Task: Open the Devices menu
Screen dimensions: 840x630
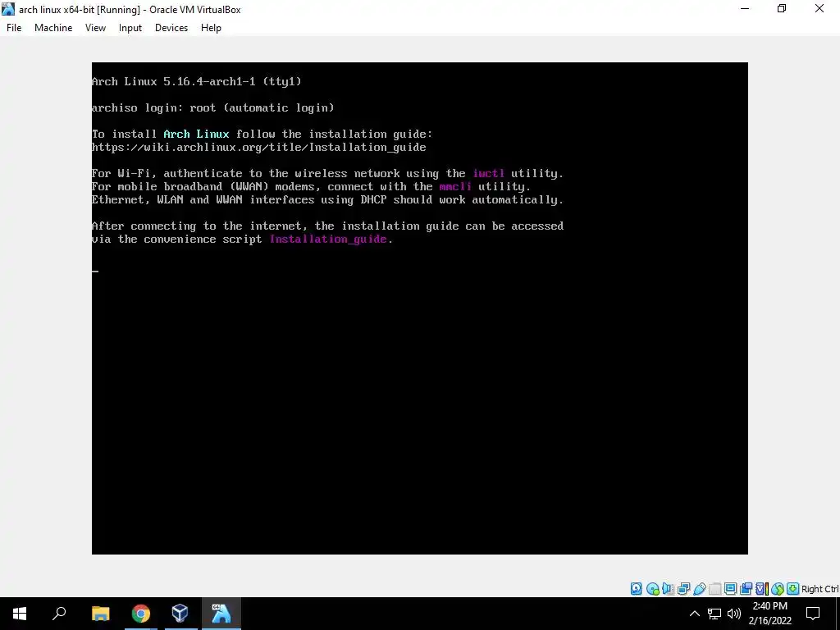Action: point(171,28)
